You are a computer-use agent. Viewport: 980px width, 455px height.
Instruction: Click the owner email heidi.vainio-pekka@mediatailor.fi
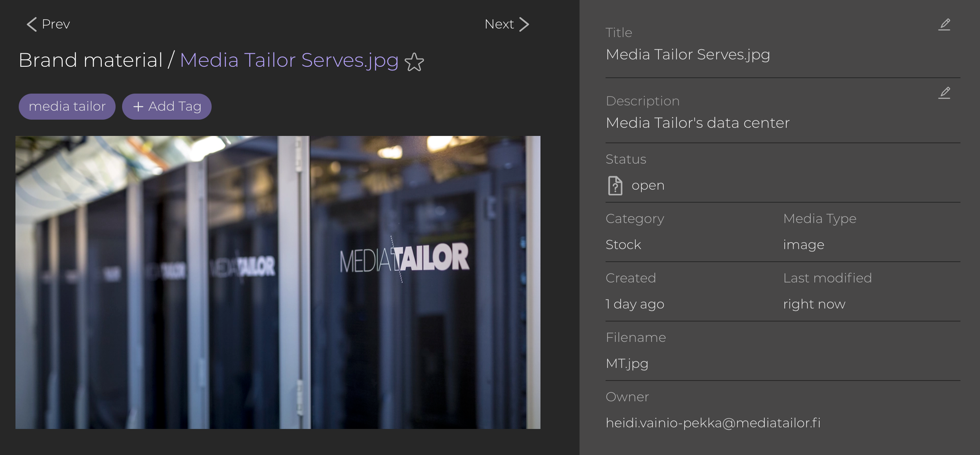click(713, 423)
